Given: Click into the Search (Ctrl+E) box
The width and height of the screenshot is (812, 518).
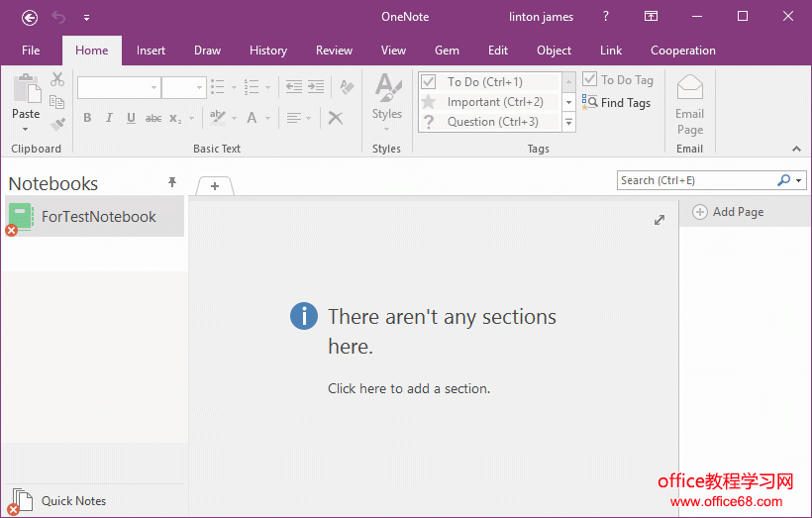Looking at the screenshot, I should 695,180.
